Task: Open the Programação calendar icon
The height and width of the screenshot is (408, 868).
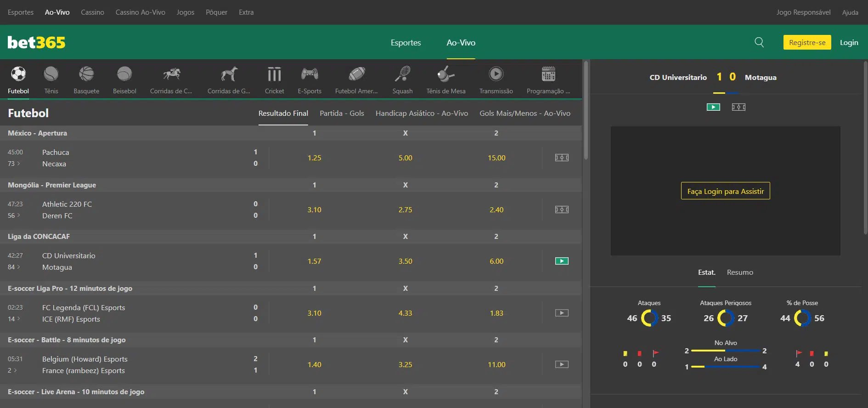Action: pyautogui.click(x=548, y=74)
